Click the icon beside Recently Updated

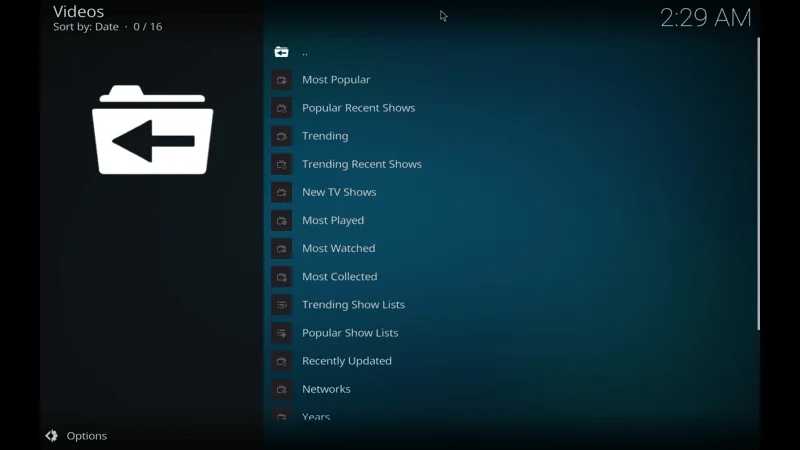(281, 361)
